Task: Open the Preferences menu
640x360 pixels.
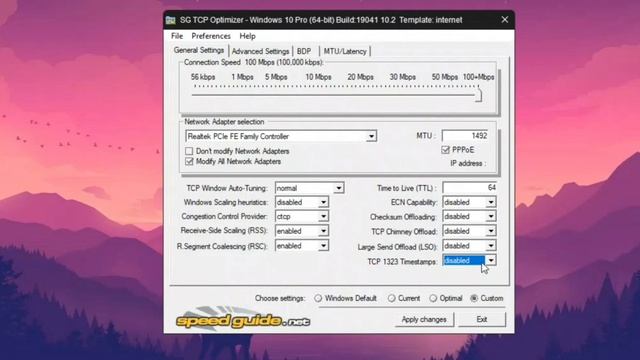Action: (211, 36)
